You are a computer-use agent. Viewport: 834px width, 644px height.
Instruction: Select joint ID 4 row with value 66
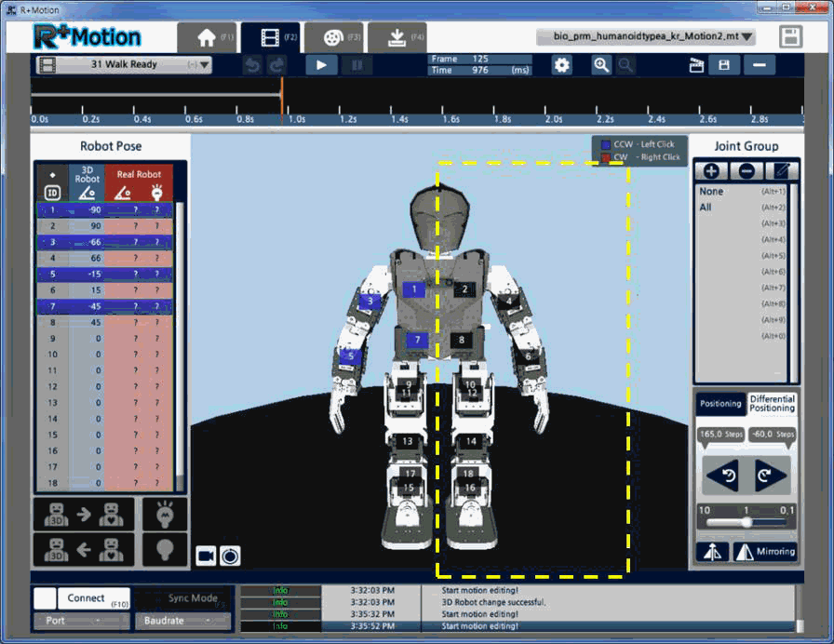coord(105,258)
